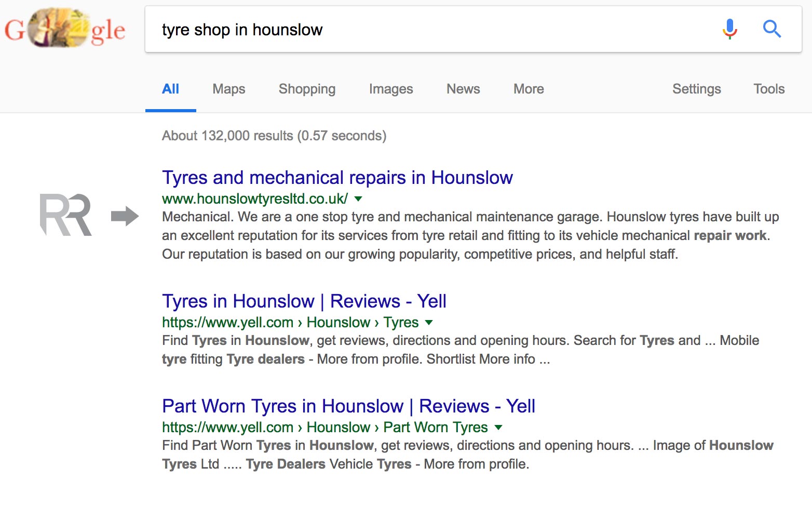Expand dropdown arrow beside Hounslow › Tyres URL
Image resolution: width=812 pixels, height=506 pixels.
pos(429,323)
